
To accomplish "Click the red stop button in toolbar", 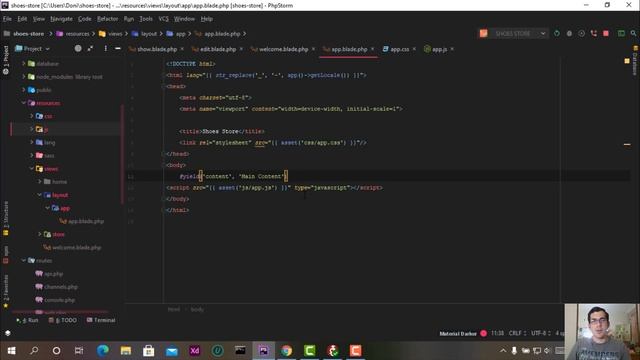I will click(606, 33).
